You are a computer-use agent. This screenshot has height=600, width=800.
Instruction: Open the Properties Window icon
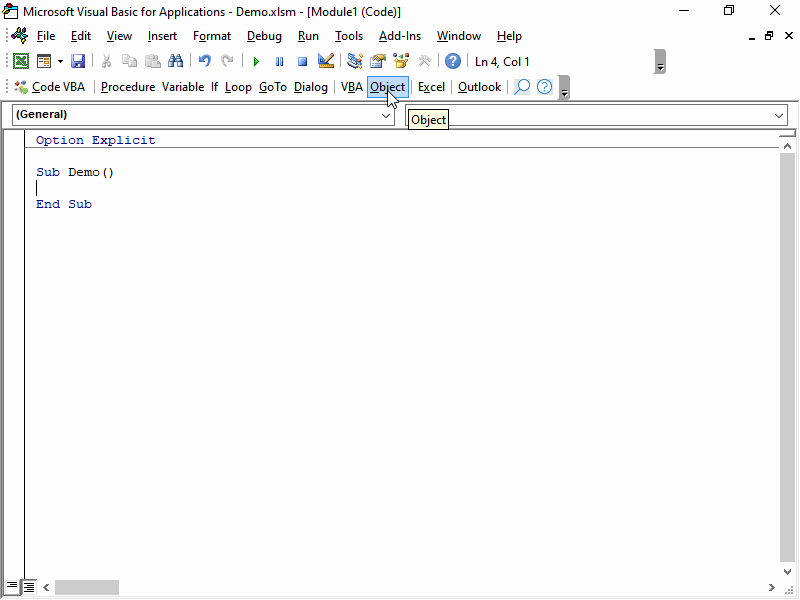pos(377,61)
